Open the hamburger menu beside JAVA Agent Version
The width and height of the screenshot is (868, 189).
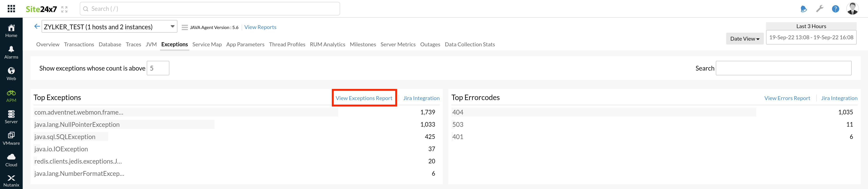pyautogui.click(x=185, y=27)
